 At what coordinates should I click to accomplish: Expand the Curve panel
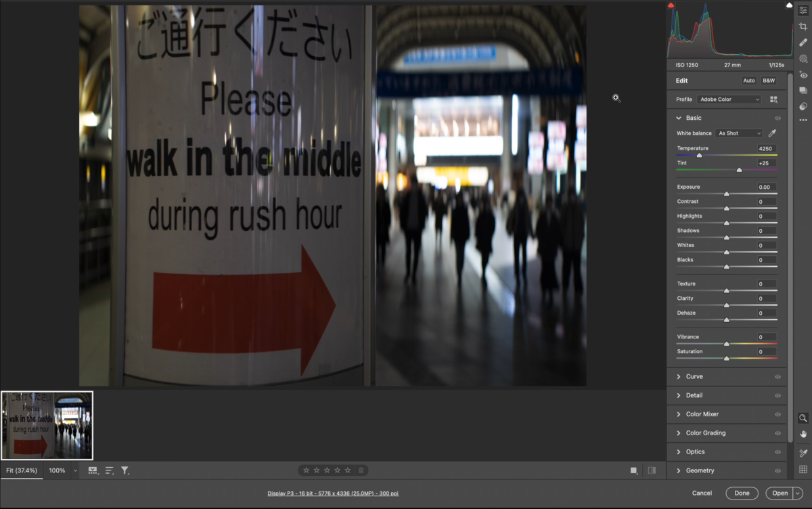pos(679,377)
